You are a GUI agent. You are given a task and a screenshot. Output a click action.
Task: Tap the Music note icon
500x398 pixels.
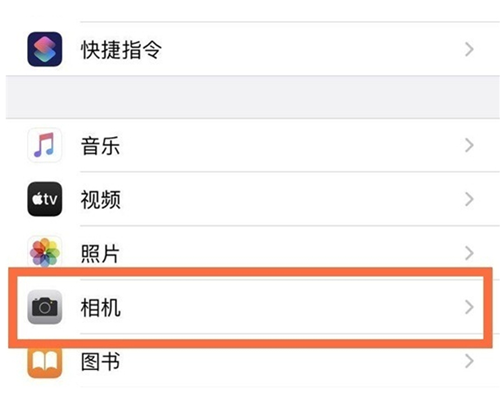(45, 145)
